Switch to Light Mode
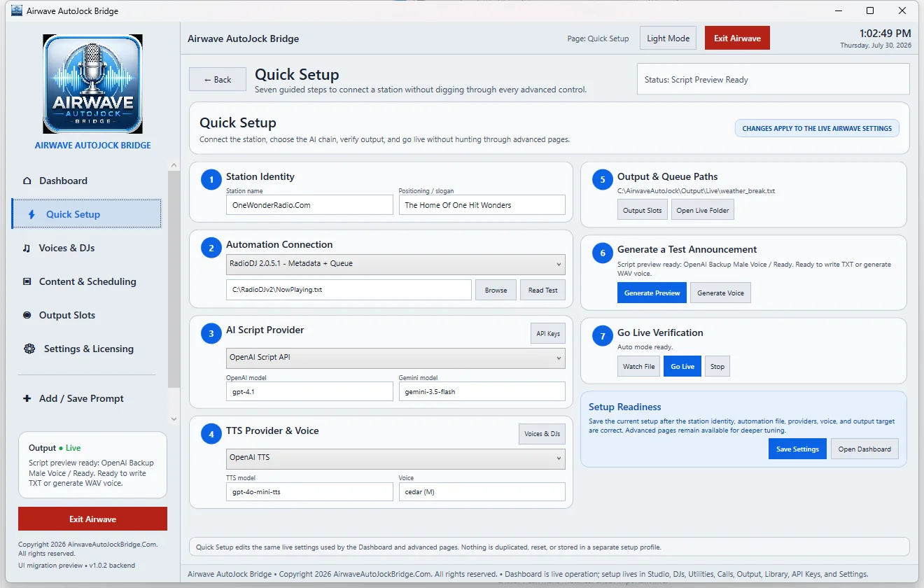 [x=668, y=38]
